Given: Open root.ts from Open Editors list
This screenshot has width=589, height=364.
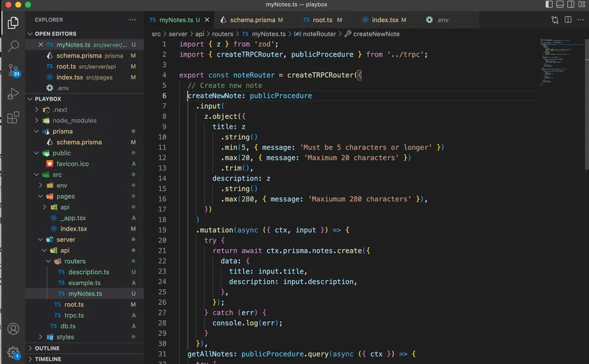Looking at the screenshot, I should 84,67.
